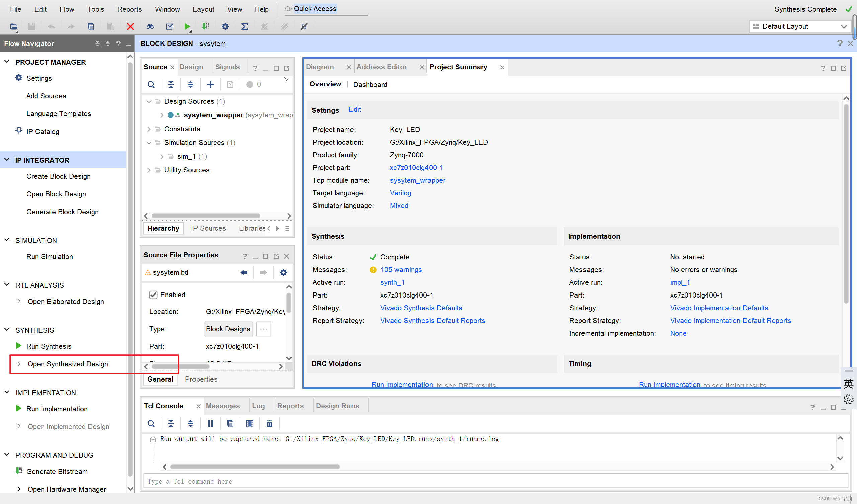The width and height of the screenshot is (857, 504).
Task: Click the red X cancel toolbar icon
Action: click(130, 26)
